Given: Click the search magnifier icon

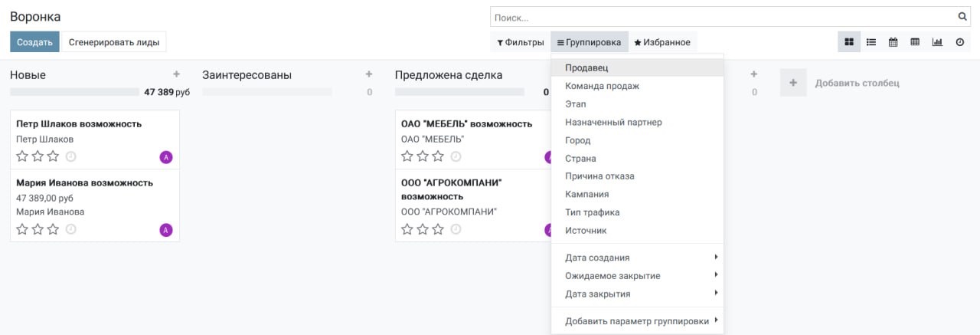Looking at the screenshot, I should (962, 17).
